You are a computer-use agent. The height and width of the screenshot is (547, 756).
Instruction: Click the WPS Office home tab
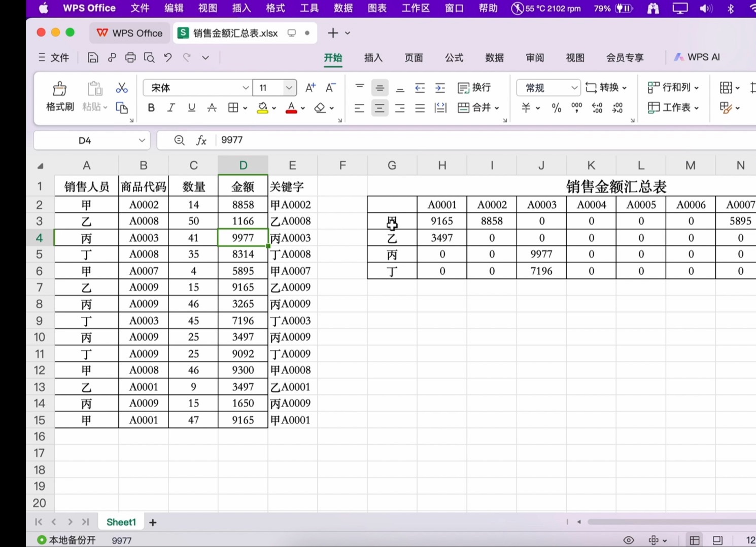(130, 33)
